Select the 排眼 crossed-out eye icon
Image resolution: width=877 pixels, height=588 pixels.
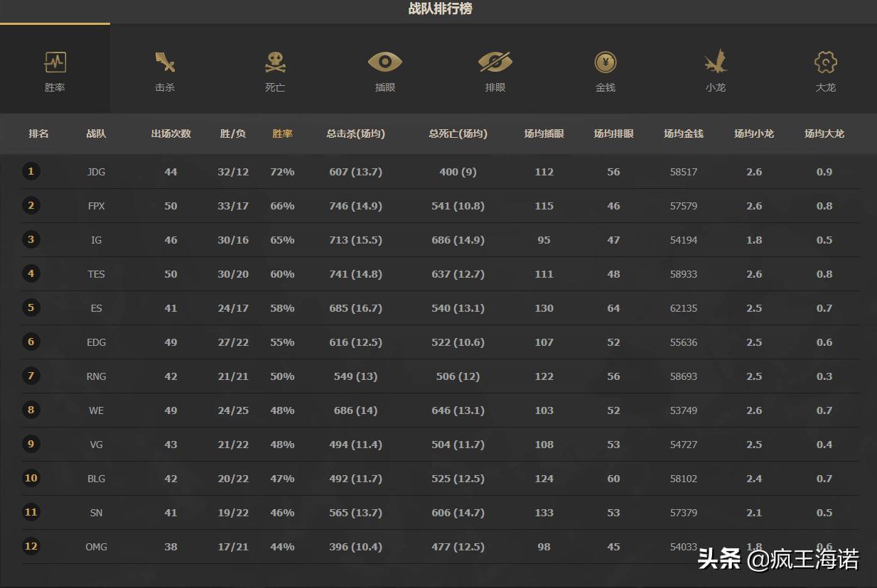495,62
